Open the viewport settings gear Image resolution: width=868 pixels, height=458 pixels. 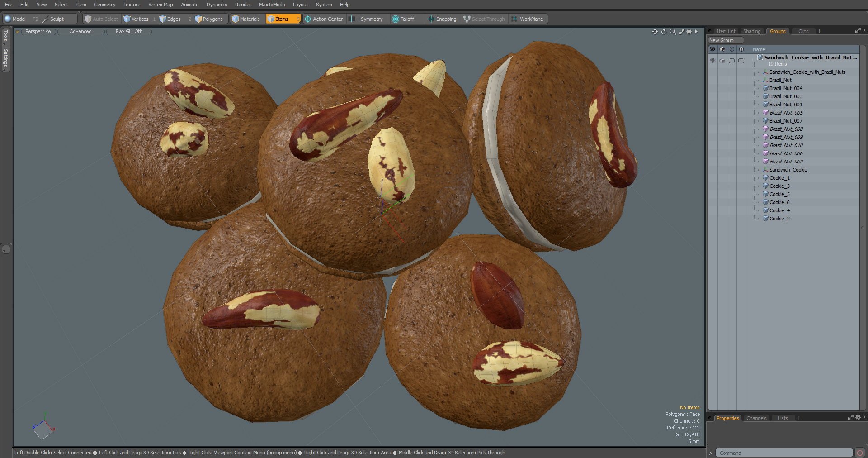tap(689, 32)
